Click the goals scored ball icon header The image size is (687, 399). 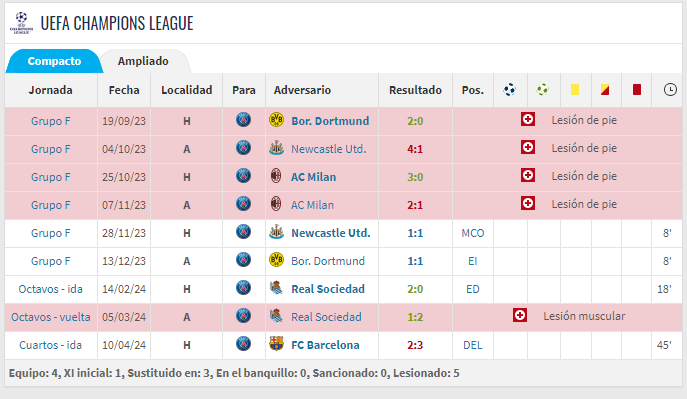point(509,90)
